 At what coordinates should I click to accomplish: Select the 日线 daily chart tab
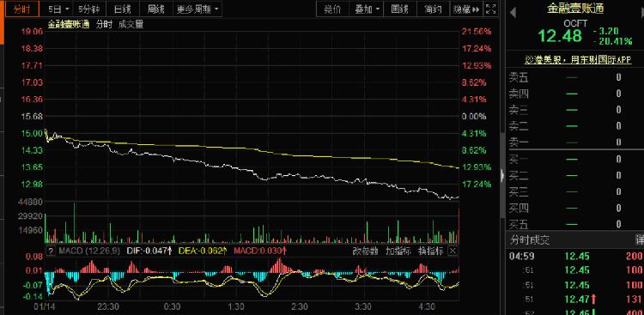(x=123, y=9)
